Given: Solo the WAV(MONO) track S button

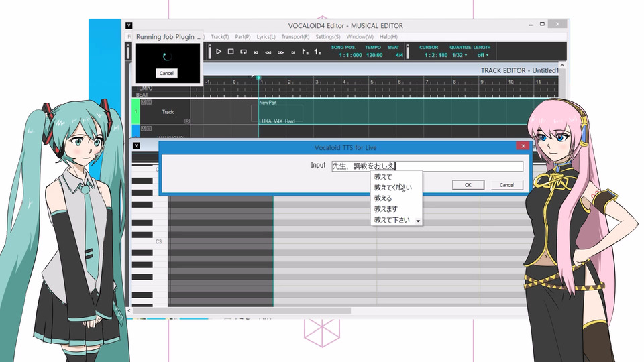Looking at the screenshot, I should tap(149, 129).
